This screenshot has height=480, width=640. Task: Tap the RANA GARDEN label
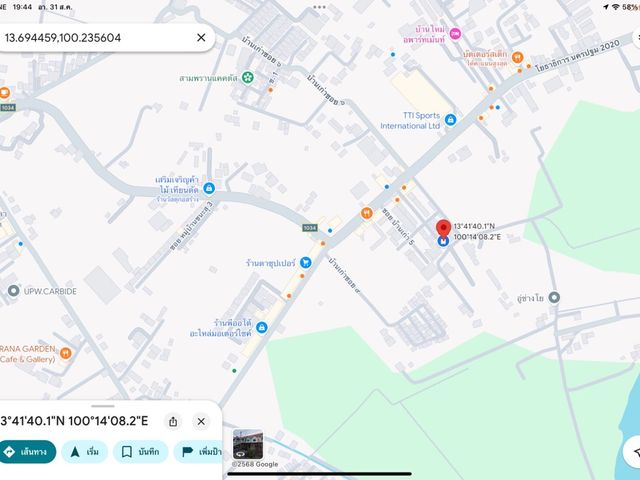tap(27, 354)
